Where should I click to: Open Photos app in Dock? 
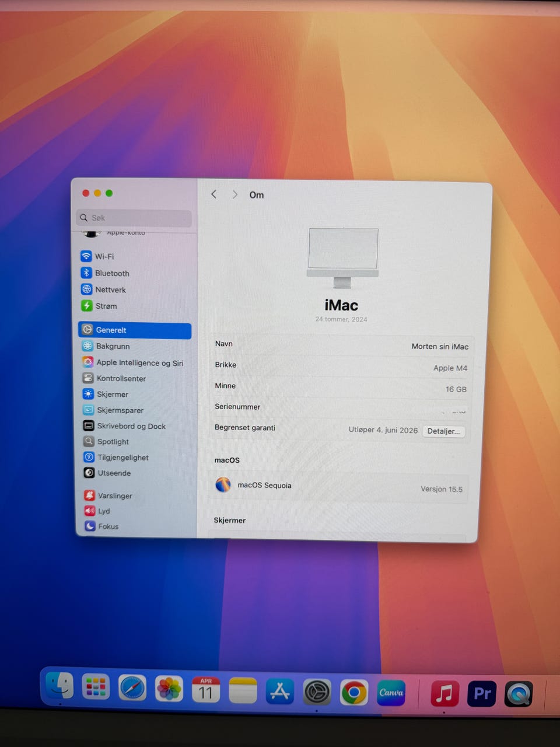(169, 689)
